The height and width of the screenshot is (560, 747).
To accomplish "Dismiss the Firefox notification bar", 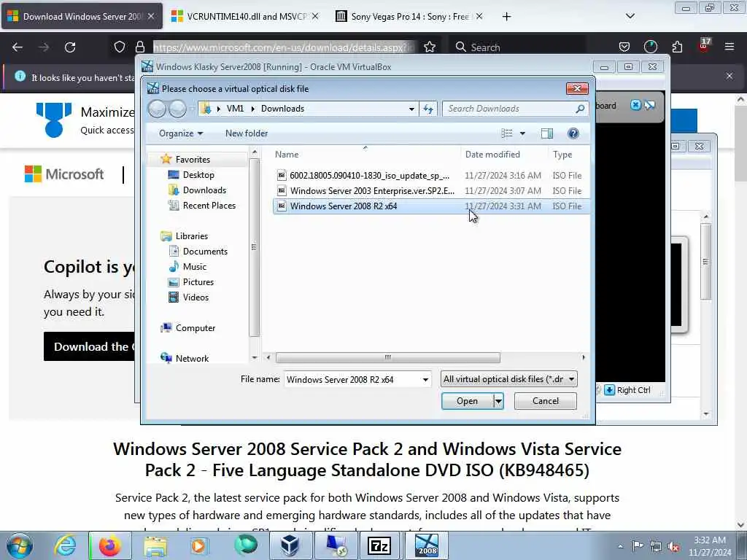I will pyautogui.click(x=729, y=76).
